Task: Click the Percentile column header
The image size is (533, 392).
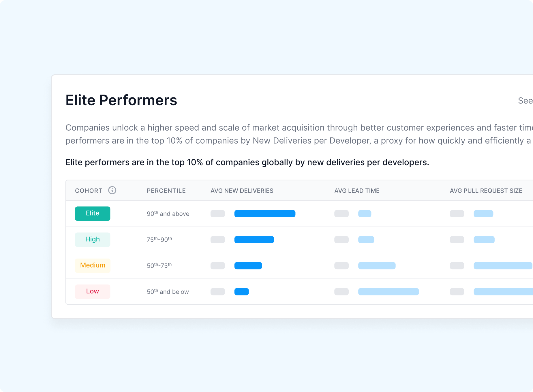Action: (x=166, y=191)
